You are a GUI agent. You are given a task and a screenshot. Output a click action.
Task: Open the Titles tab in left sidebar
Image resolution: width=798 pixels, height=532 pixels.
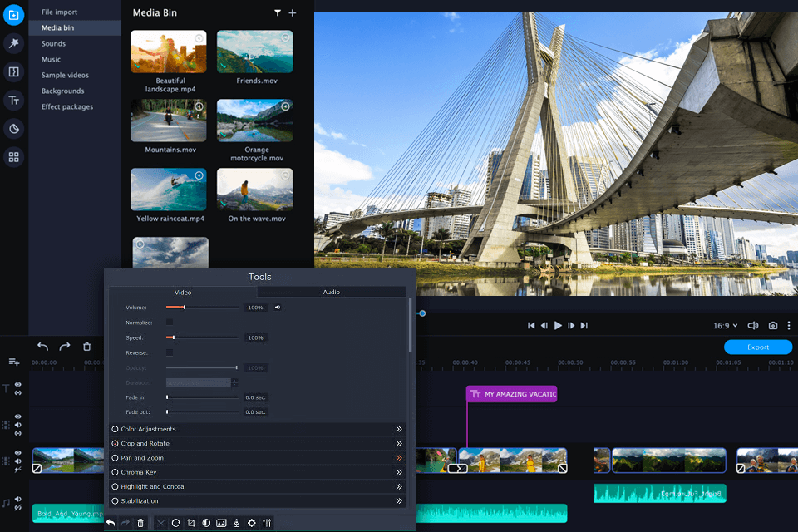click(x=13, y=101)
